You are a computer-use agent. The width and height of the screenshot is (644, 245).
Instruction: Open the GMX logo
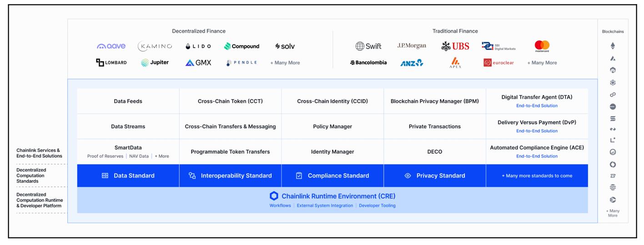click(x=198, y=63)
